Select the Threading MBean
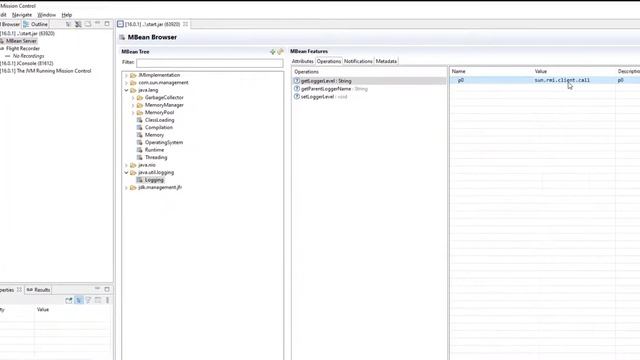Screen dimensions: 640x360 (x=156, y=158)
